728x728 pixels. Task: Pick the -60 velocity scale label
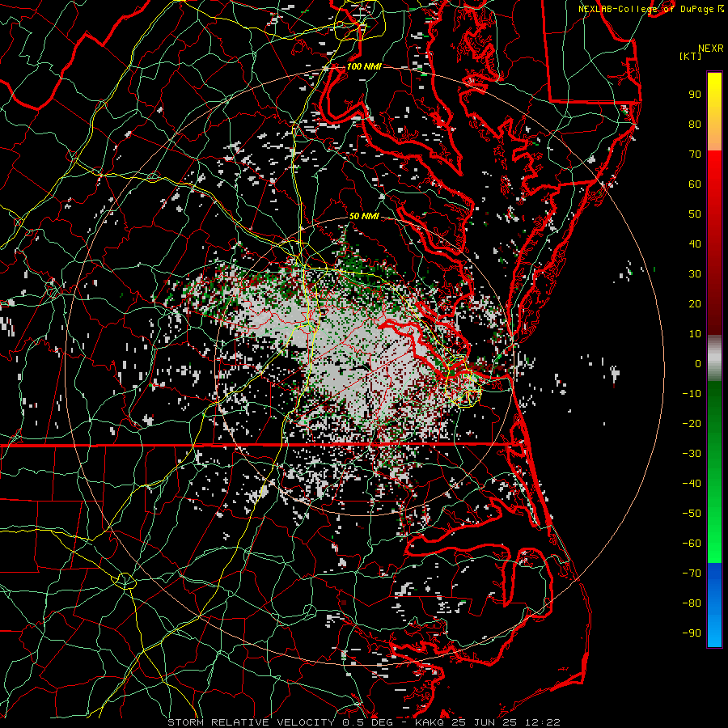(692, 544)
